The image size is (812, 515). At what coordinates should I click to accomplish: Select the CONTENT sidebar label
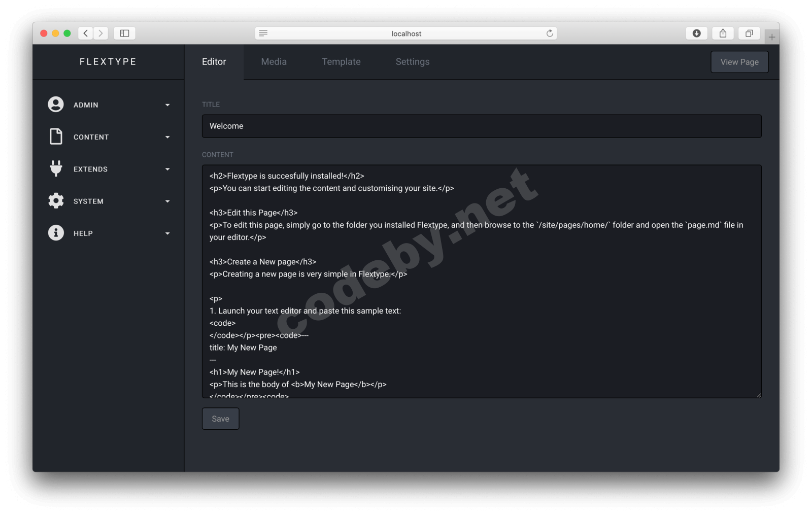click(x=91, y=137)
